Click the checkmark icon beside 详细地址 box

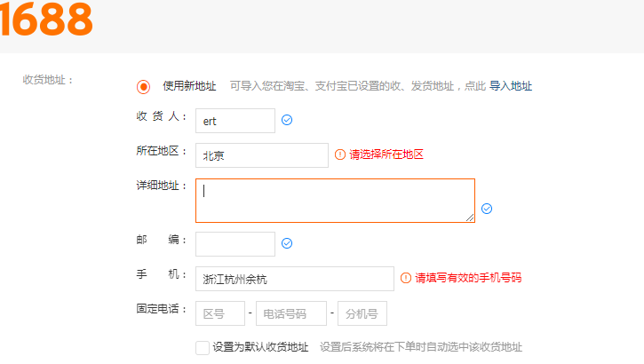[487, 209]
